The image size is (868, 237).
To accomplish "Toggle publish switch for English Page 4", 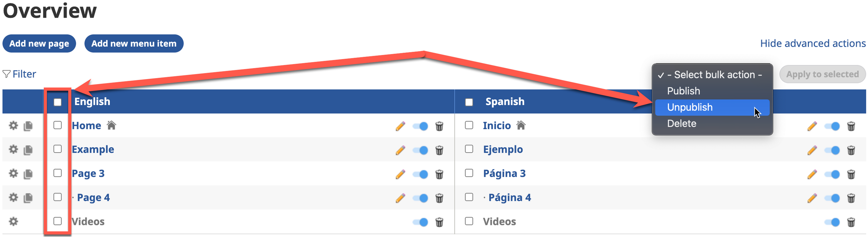I will 421,198.
